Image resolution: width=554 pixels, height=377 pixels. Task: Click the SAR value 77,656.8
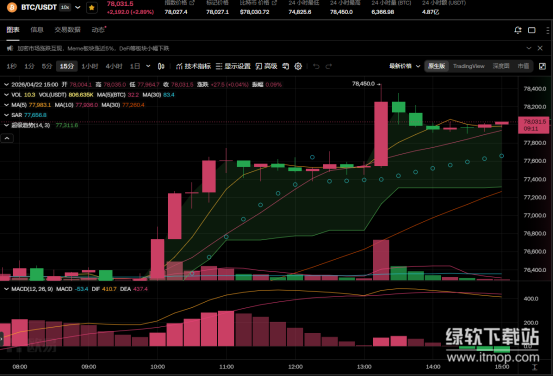coord(35,115)
